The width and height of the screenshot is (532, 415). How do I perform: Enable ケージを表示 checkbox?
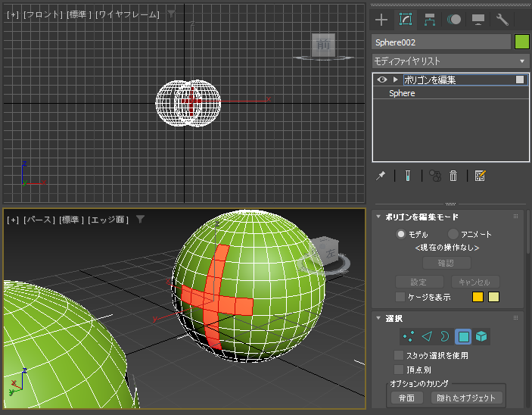click(400, 297)
